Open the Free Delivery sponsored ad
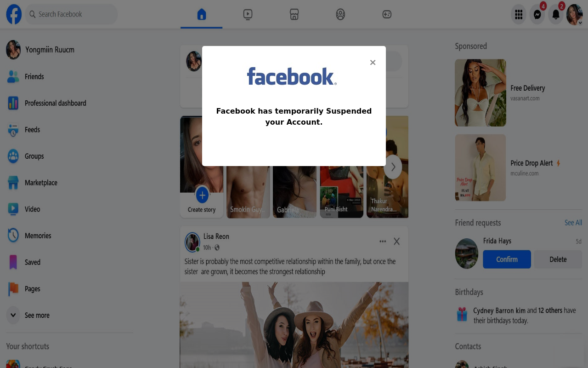This screenshot has height=368, width=588. (x=528, y=88)
